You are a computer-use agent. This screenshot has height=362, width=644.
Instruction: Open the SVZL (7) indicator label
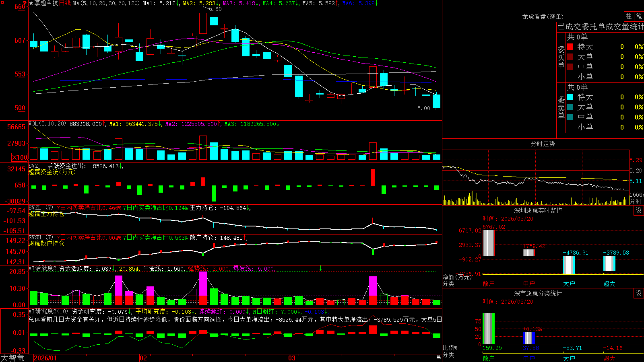click(41, 208)
